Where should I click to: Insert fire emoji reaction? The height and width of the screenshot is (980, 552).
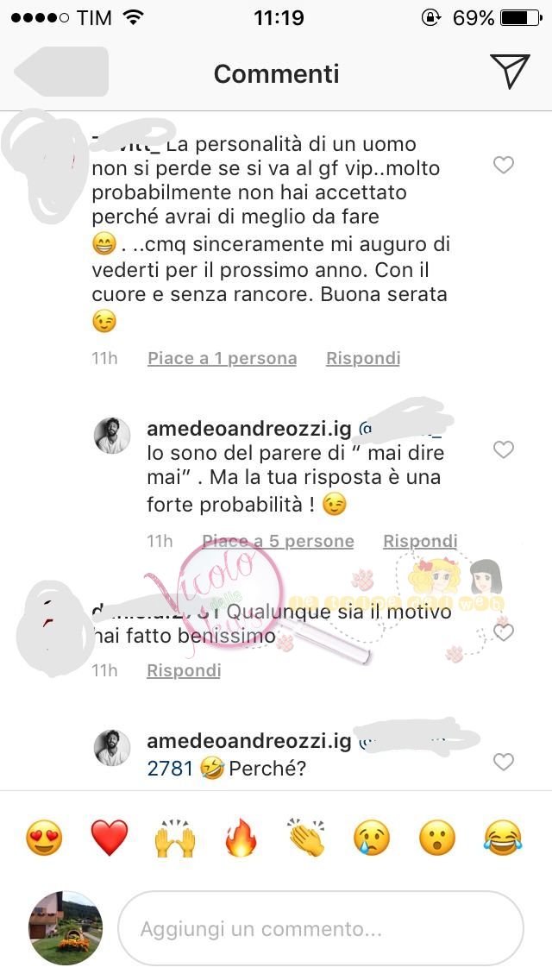(241, 838)
